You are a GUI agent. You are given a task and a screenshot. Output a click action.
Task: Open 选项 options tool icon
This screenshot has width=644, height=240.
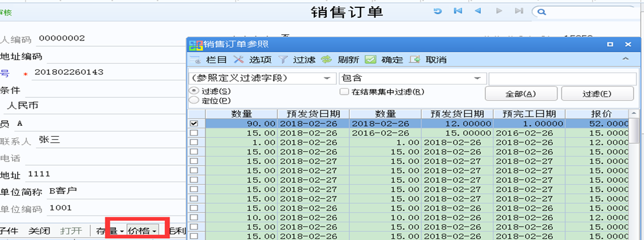tap(238, 60)
